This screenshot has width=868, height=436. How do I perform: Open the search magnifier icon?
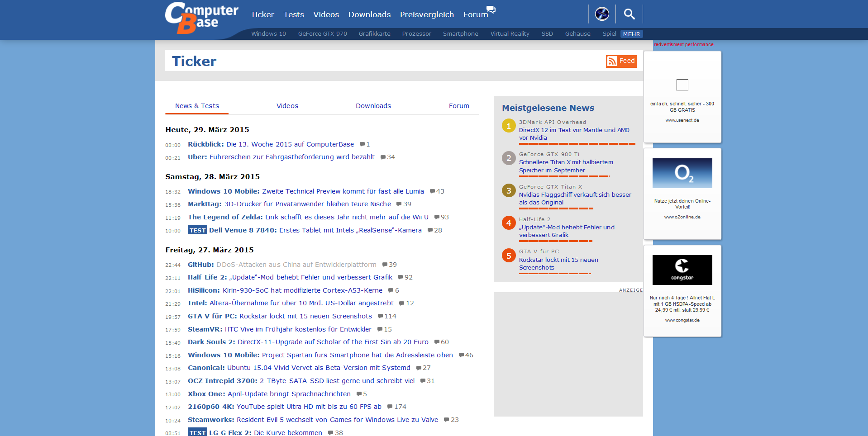pyautogui.click(x=629, y=14)
